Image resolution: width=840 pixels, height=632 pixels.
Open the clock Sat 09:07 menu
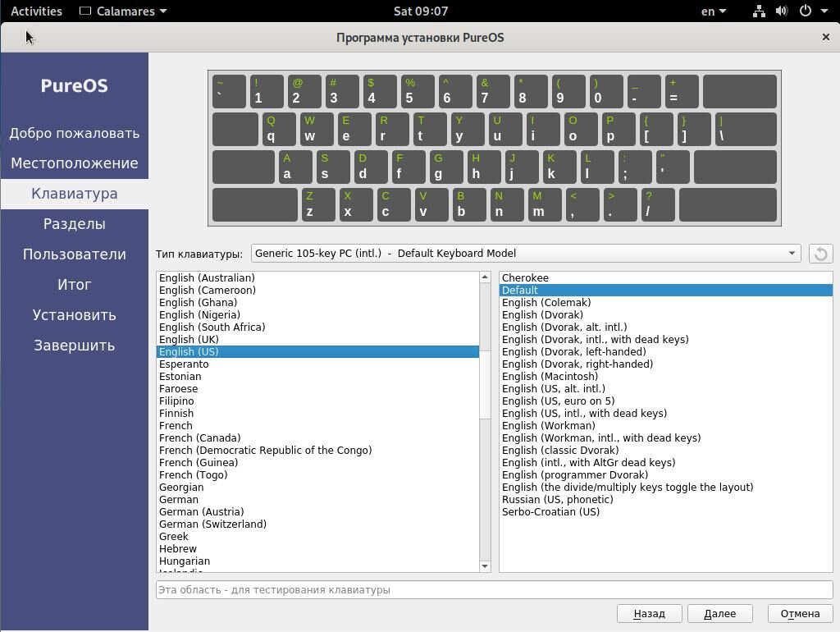click(421, 11)
